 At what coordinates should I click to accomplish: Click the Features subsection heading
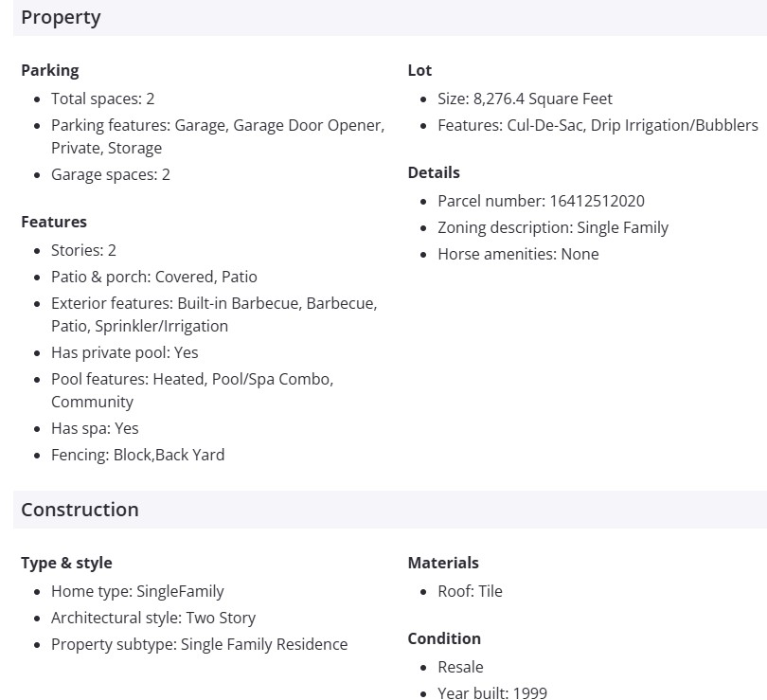[x=54, y=222]
